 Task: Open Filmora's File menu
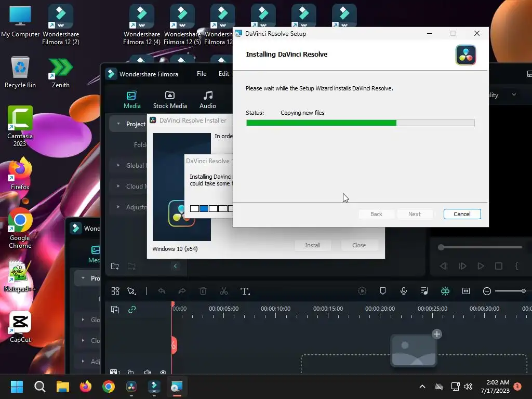point(202,74)
